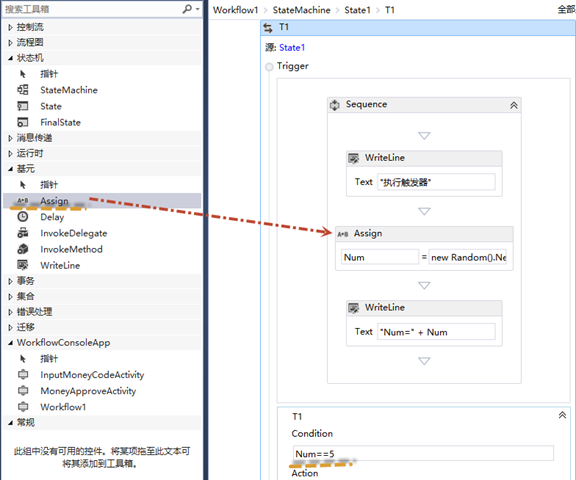Screen dimensions: 576x480
Task: Click the first WriteLine activity icon
Action: 353,158
